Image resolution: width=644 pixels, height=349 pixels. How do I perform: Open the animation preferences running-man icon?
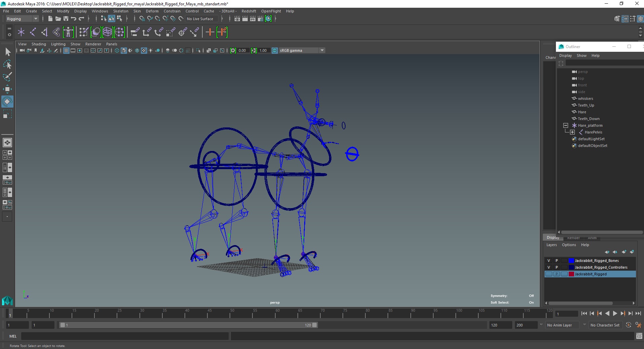pos(638,325)
